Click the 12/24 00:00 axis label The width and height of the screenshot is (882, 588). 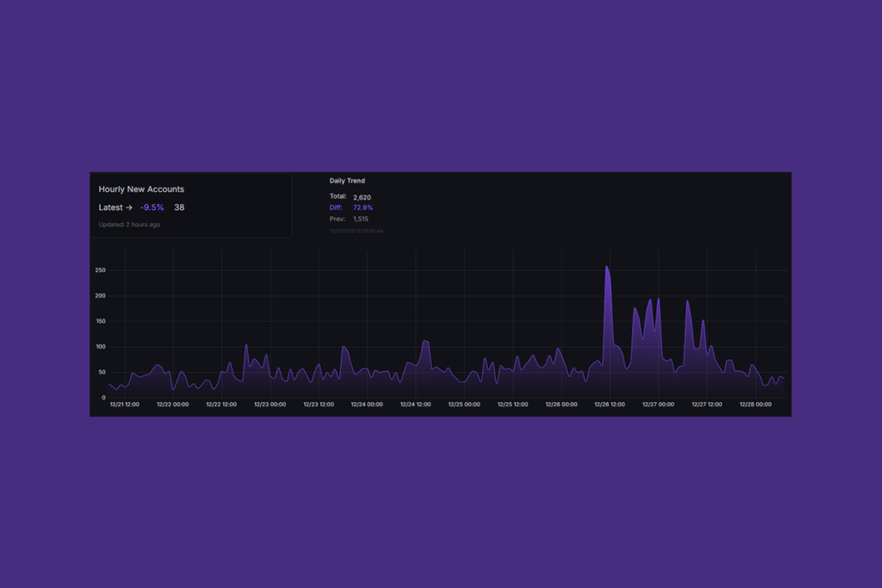(366, 403)
